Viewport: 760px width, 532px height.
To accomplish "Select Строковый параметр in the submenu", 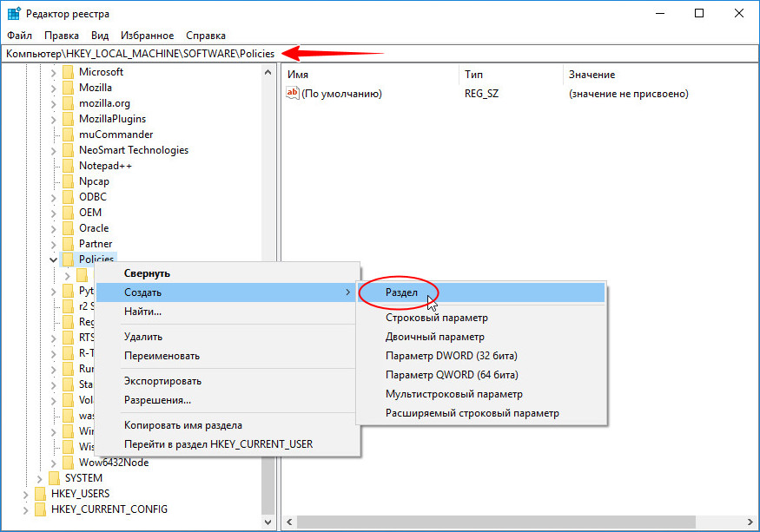I will point(481,318).
